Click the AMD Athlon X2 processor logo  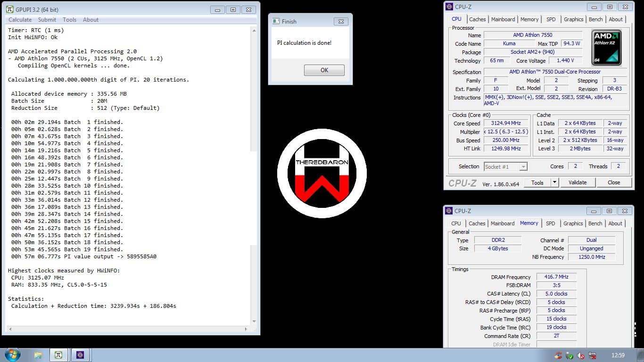click(607, 48)
